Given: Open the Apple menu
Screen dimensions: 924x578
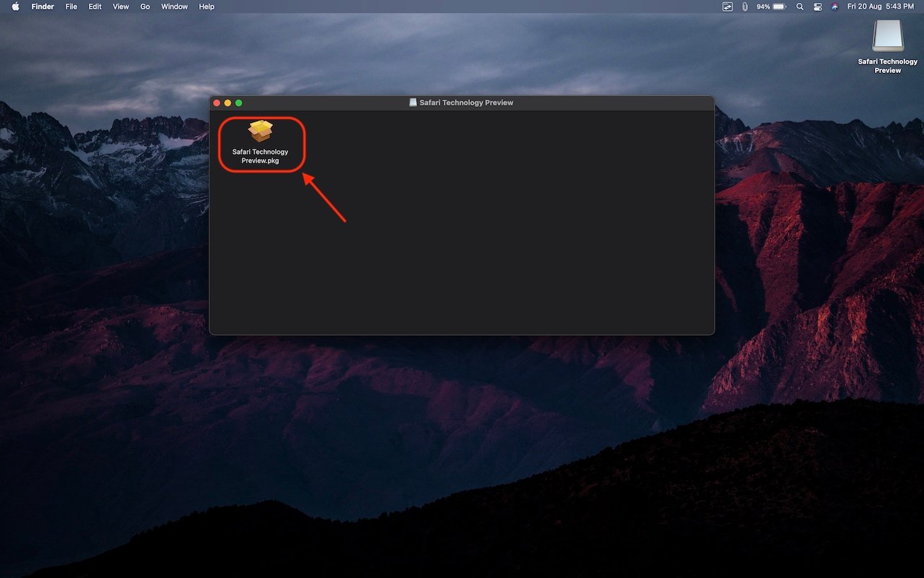Looking at the screenshot, I should 15,7.
